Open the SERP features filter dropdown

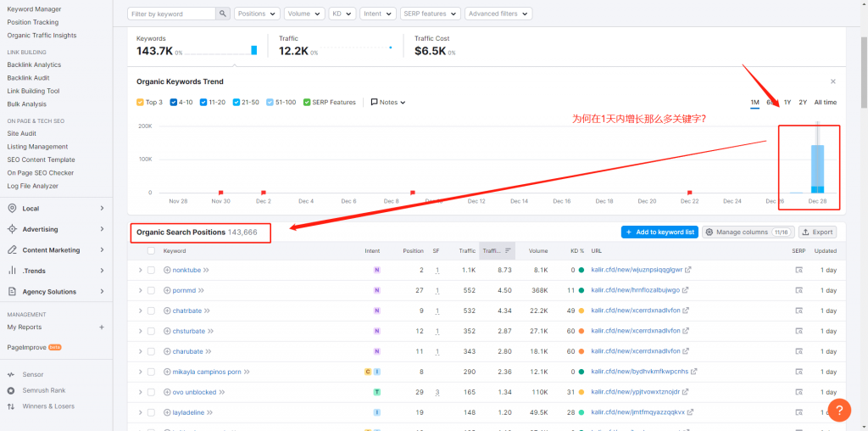click(x=431, y=14)
